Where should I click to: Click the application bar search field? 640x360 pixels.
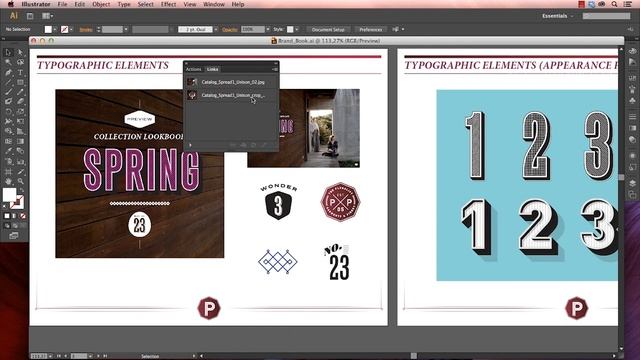(x=606, y=16)
